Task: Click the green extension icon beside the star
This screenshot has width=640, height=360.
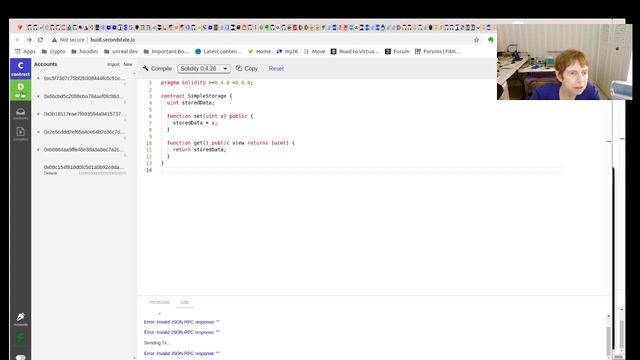Action: click(490, 40)
